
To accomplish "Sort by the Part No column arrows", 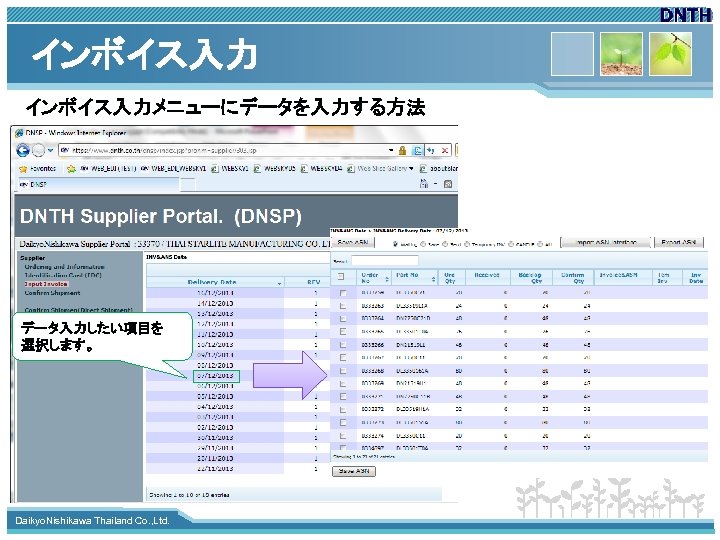I will (x=433, y=279).
